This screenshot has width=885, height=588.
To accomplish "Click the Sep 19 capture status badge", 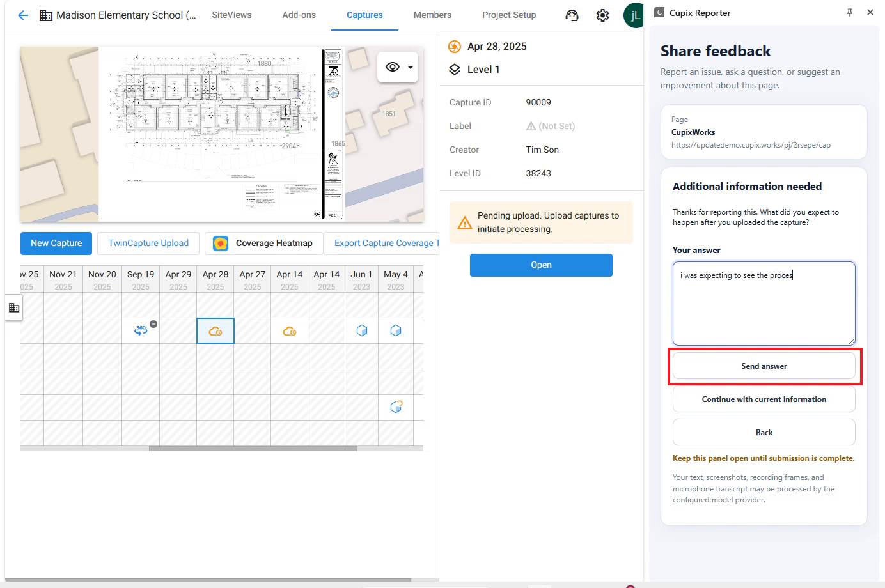I will [153, 324].
